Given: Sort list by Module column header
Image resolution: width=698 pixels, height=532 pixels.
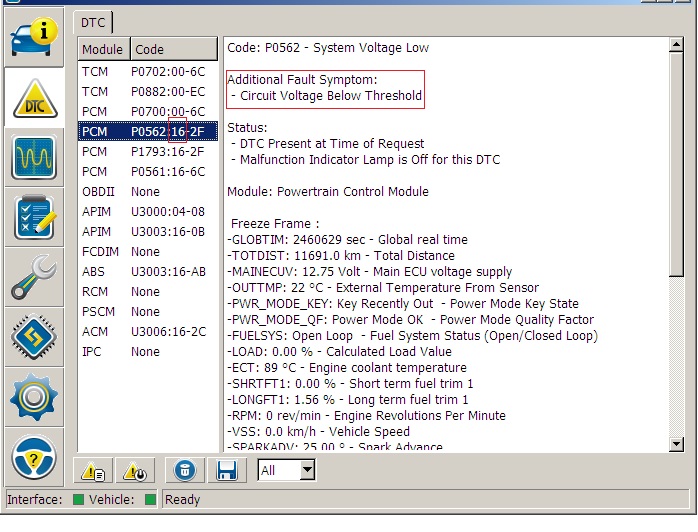Looking at the screenshot, I should pos(103,49).
